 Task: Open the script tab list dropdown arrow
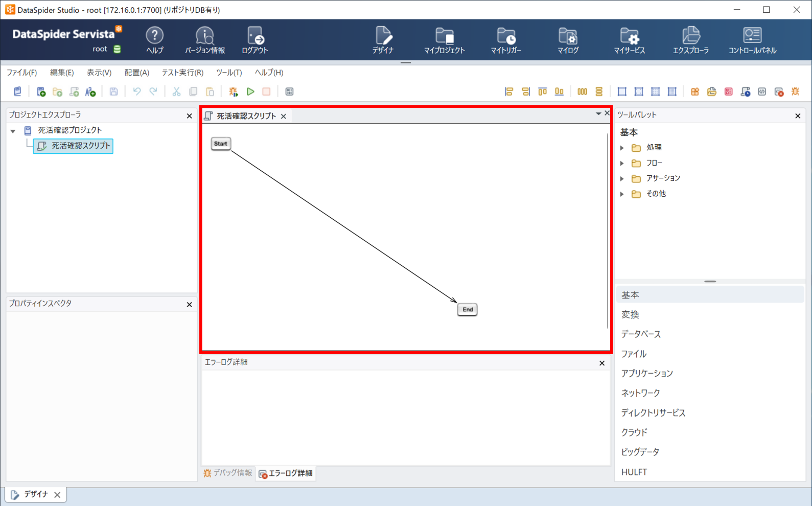click(x=598, y=113)
